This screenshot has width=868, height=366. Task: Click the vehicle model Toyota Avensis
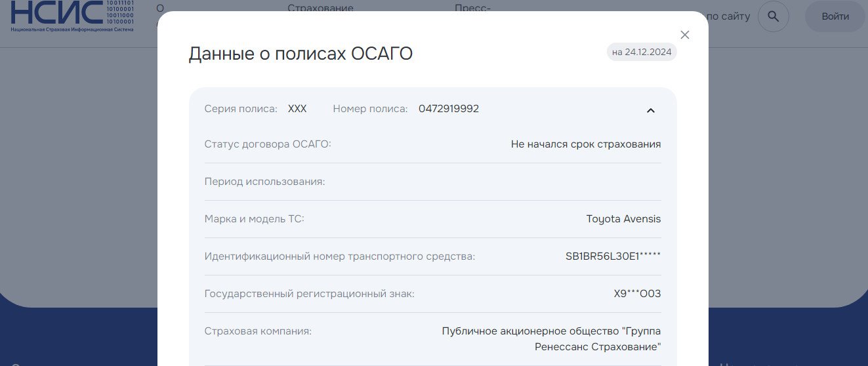pos(623,219)
